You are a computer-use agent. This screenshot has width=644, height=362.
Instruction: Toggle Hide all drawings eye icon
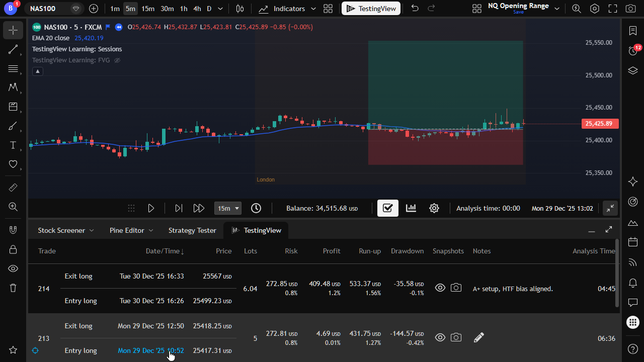[x=13, y=268]
